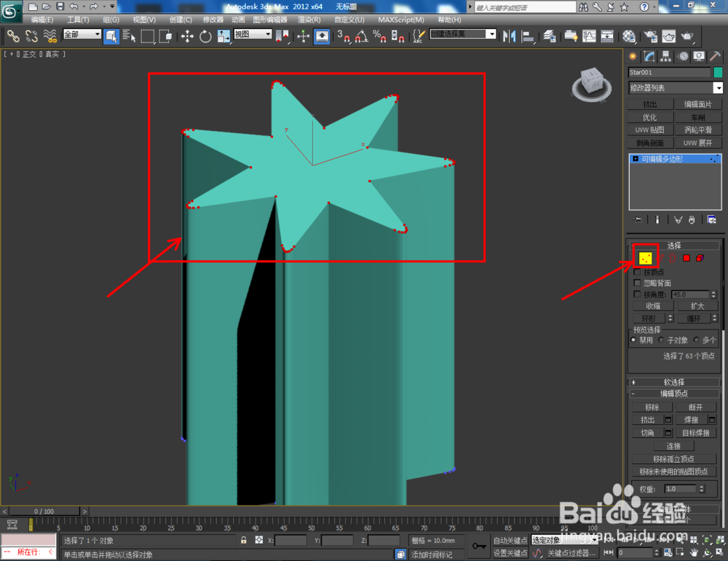Viewport: 728px width, 561px height.
Task: Open the 视图 reference coordinate dropdown
Action: [x=253, y=34]
